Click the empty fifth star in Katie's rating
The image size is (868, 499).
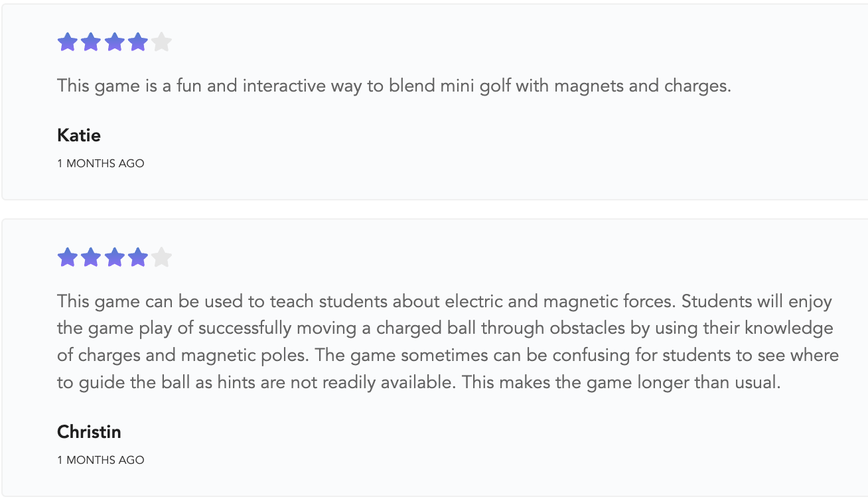[x=161, y=42]
